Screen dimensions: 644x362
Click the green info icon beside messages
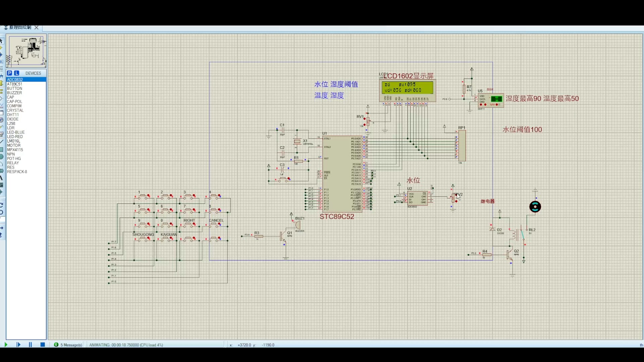(56, 345)
